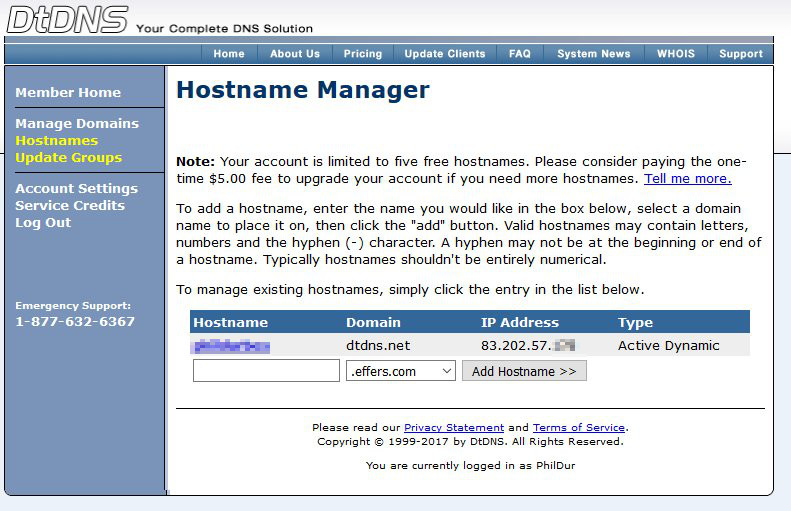Open the Pricing page
This screenshot has width=791, height=511.
coord(363,54)
